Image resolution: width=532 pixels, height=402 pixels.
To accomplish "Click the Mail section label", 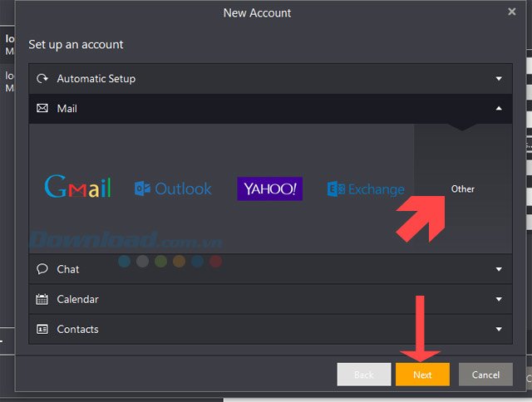I will click(x=66, y=109).
